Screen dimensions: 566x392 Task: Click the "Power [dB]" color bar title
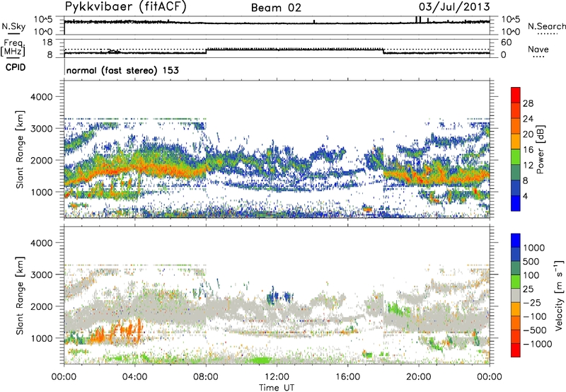point(541,149)
